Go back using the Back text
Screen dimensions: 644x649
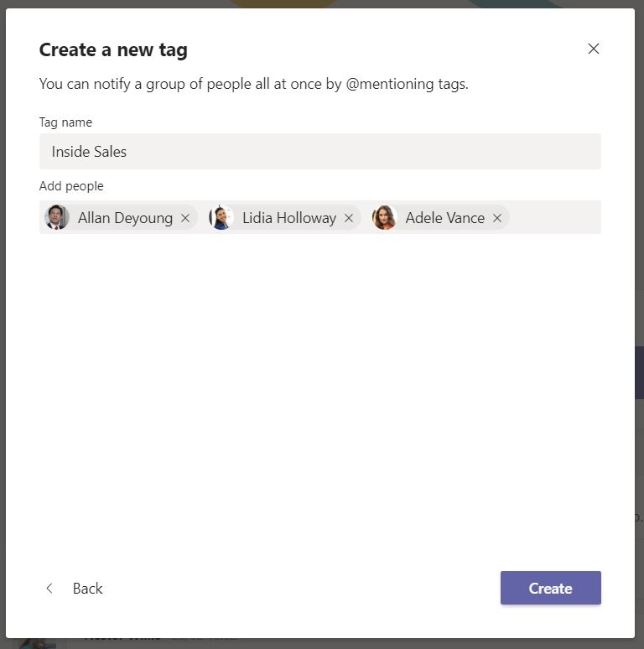[x=87, y=589]
